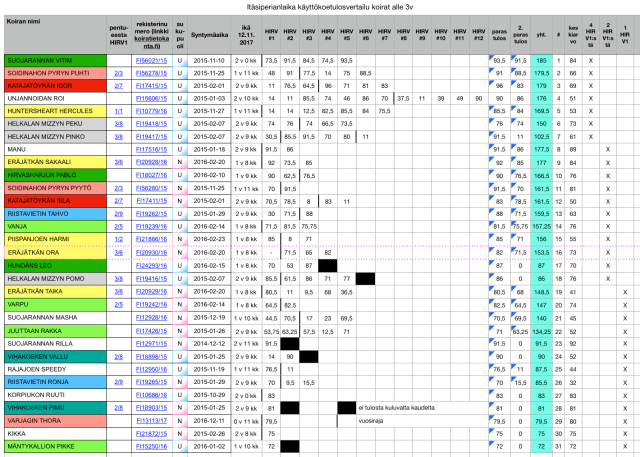Select total score cell showing 185
640x457 pixels.
[x=541, y=61]
